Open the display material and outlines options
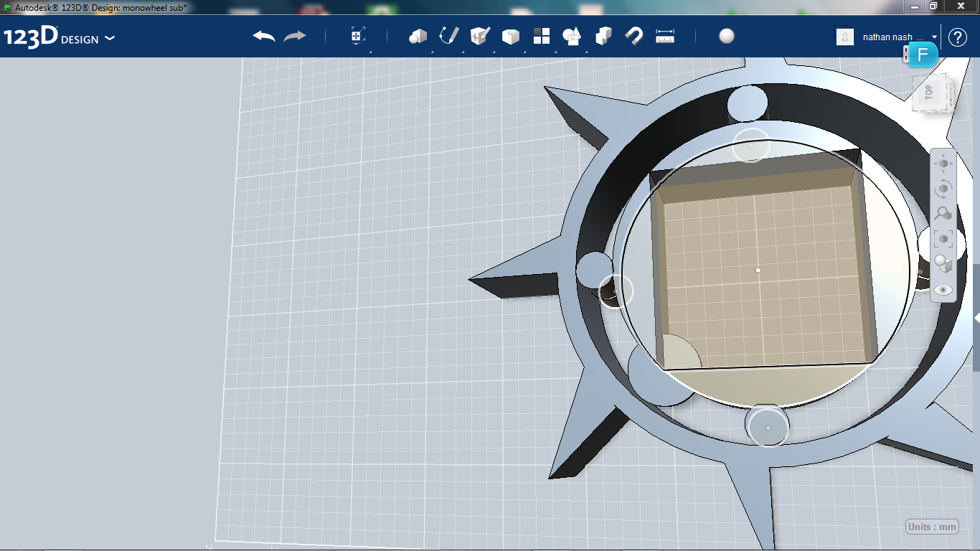The width and height of the screenshot is (980, 551). (x=943, y=263)
